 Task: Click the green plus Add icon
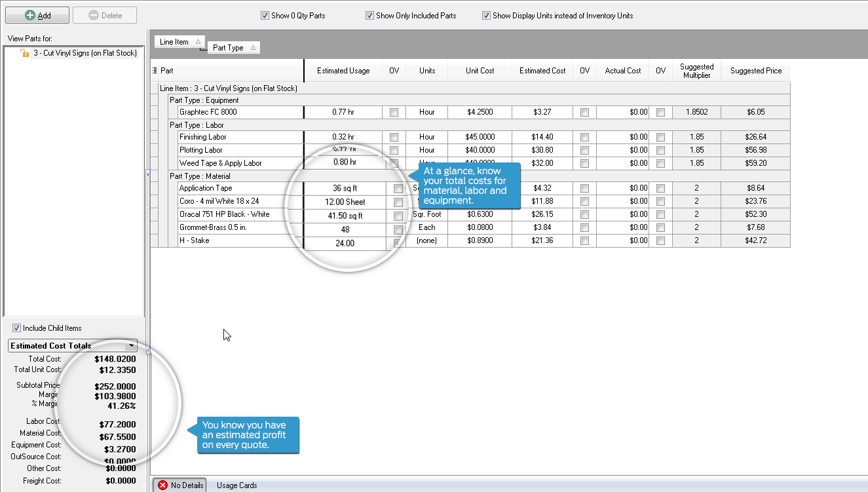coord(30,15)
